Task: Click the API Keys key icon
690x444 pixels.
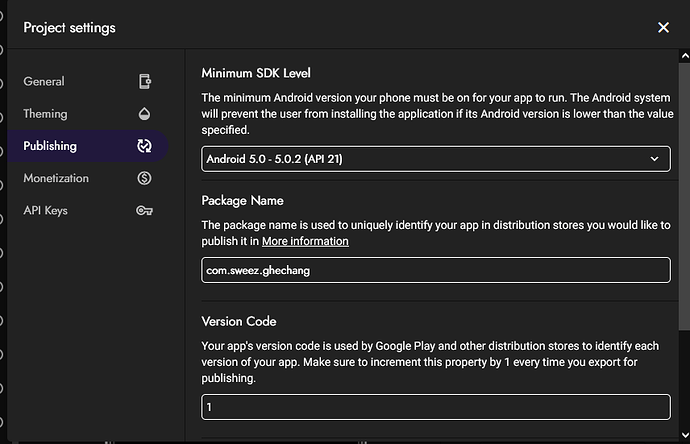Action: tap(144, 211)
